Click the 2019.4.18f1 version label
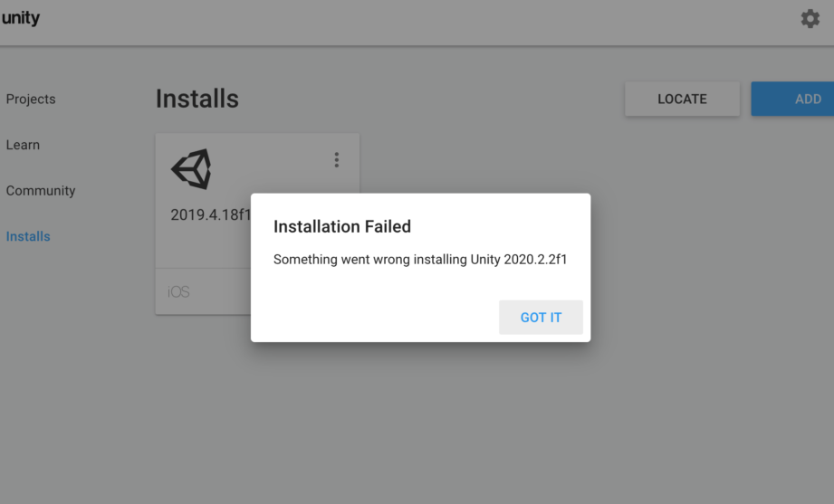Screen dimensions: 834x504 [211, 214]
